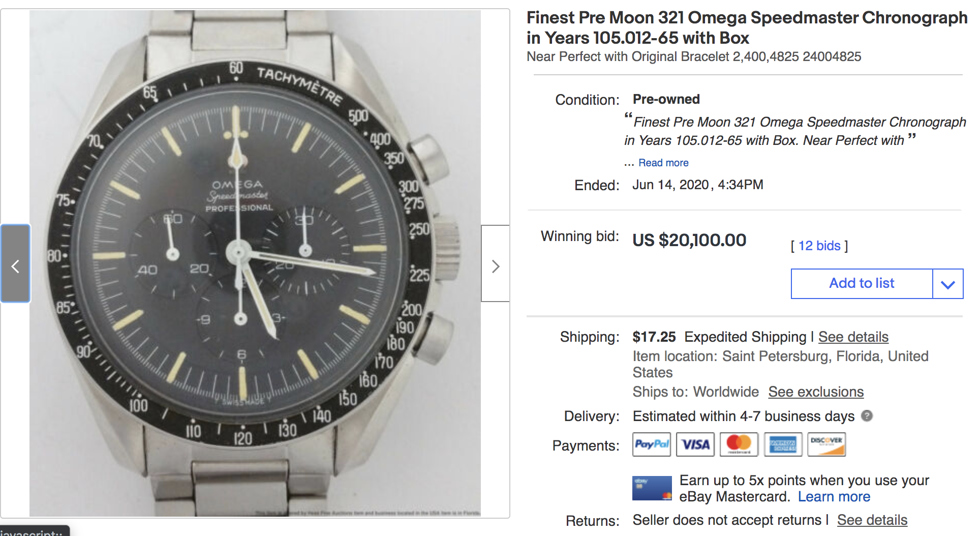Click the winning bid price amount
The width and height of the screenshot is (980, 536).
coord(689,240)
